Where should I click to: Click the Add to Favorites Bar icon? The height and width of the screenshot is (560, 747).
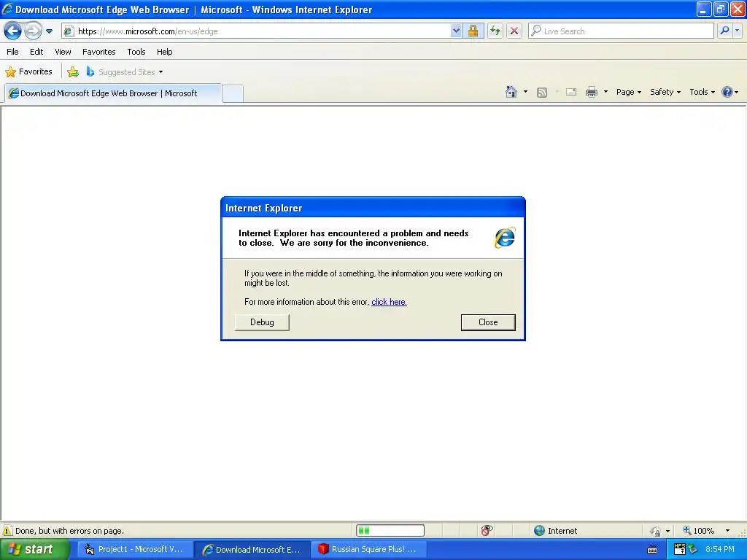[73, 72]
